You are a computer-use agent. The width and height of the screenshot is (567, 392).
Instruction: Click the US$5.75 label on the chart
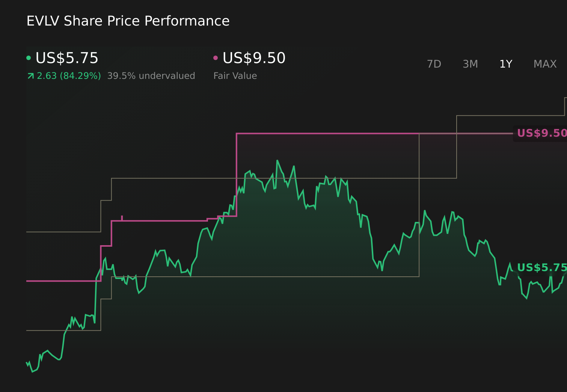pos(541,268)
